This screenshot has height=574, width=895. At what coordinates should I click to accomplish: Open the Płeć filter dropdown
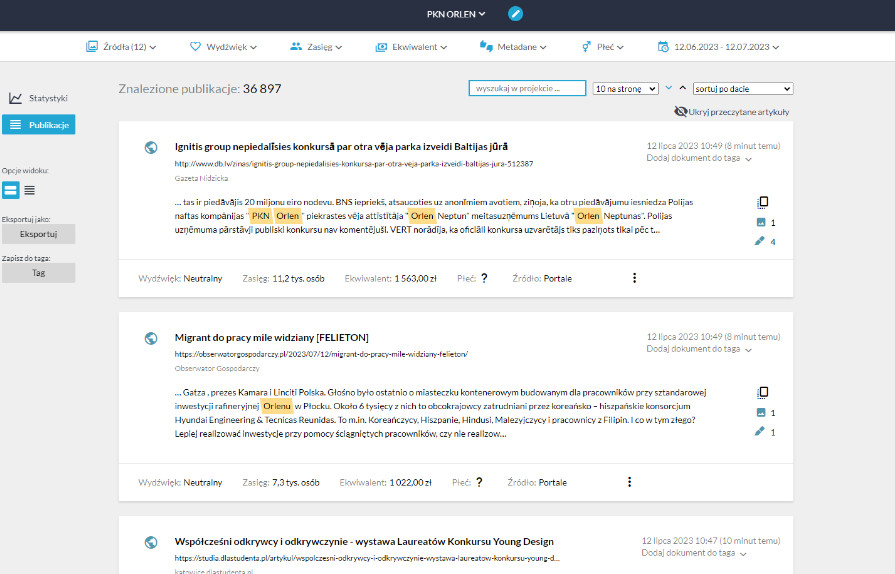coord(603,47)
